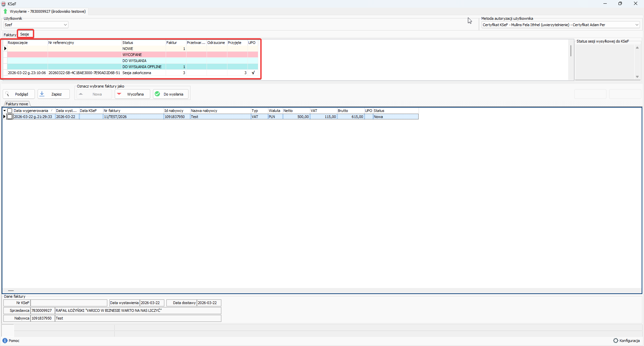Open the Faktury nowe tab
The width and height of the screenshot is (644, 346).
click(x=17, y=104)
